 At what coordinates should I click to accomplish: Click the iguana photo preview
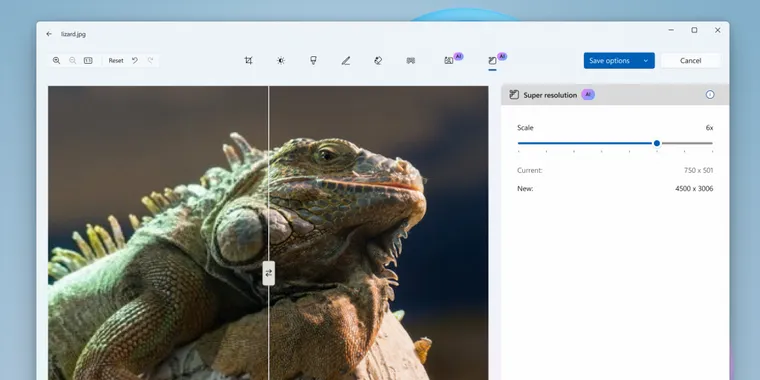(268, 233)
